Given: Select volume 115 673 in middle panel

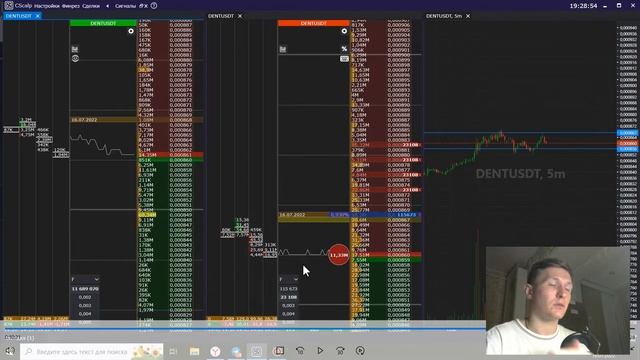Looking at the screenshot, I should pyautogui.click(x=289, y=289).
